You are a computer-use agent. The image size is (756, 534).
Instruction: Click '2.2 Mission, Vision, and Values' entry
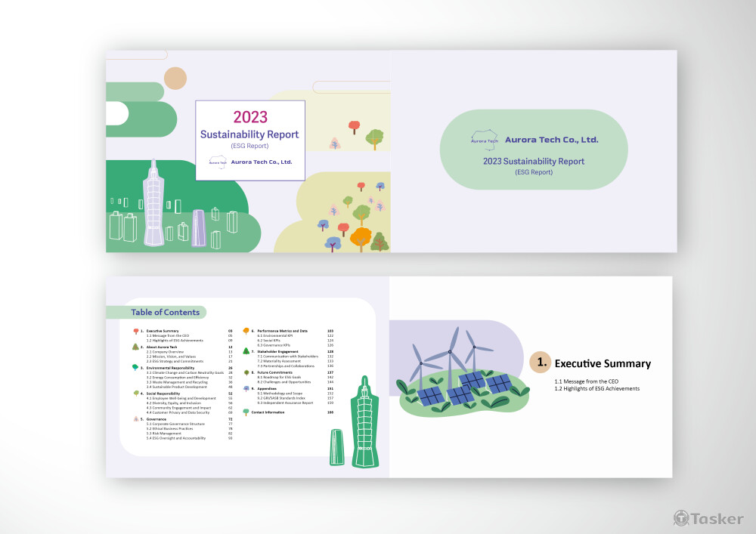(x=171, y=357)
